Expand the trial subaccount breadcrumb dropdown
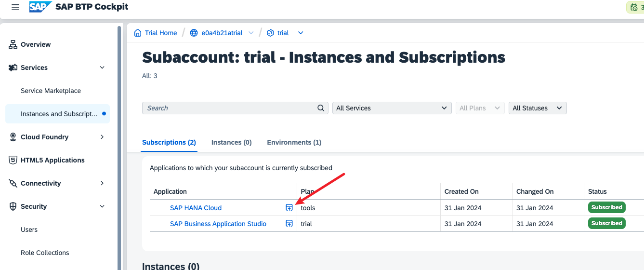Viewport: 644px width, 270px height. point(301,33)
